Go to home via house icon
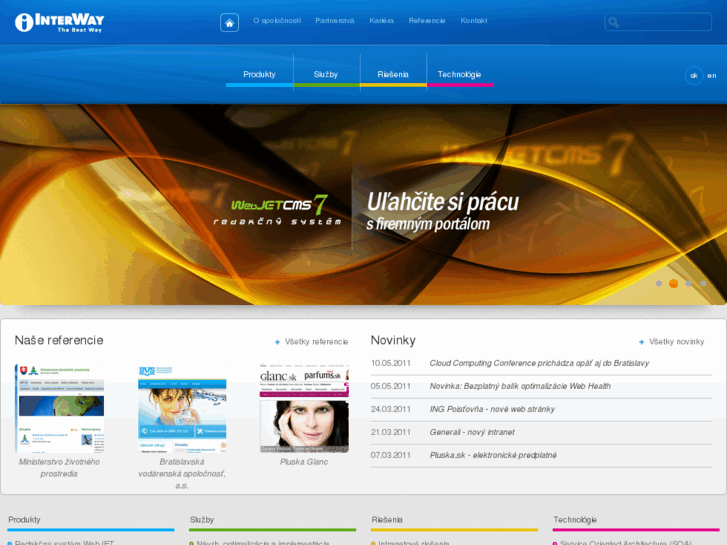The width and height of the screenshot is (727, 545). 230,23
